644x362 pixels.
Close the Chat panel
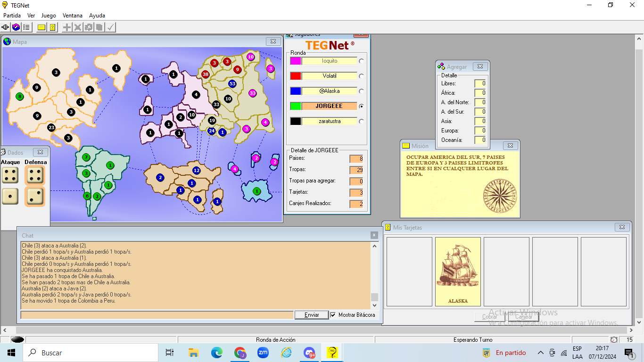pyautogui.click(x=374, y=235)
